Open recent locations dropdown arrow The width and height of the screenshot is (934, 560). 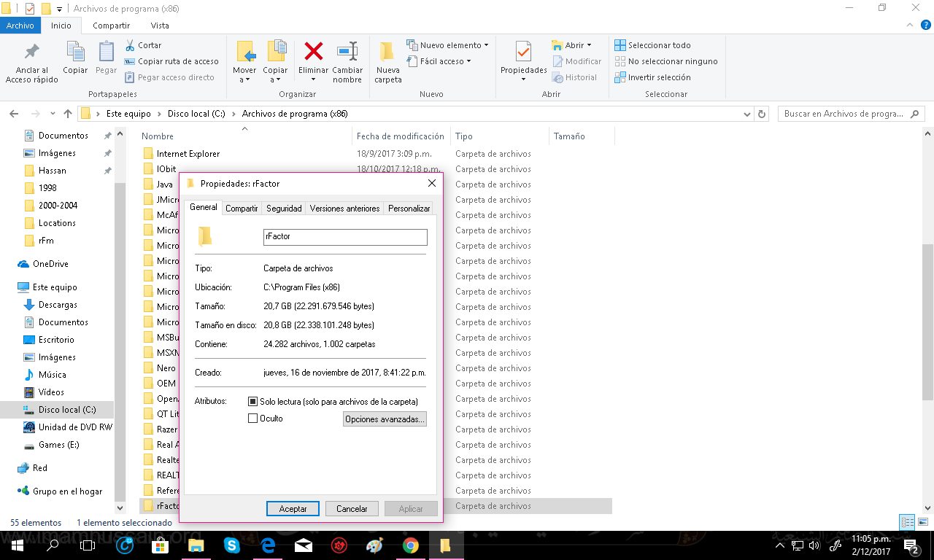52,114
